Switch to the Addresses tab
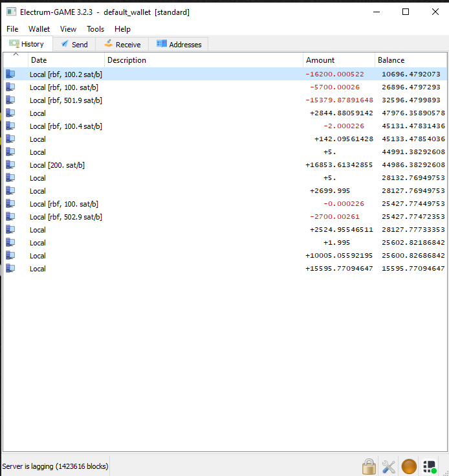 pos(179,44)
